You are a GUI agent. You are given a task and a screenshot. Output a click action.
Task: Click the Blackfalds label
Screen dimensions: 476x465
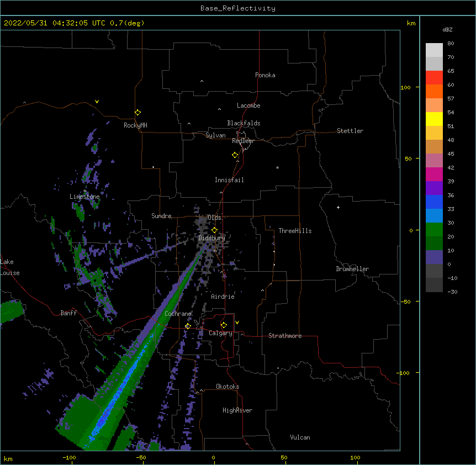244,123
